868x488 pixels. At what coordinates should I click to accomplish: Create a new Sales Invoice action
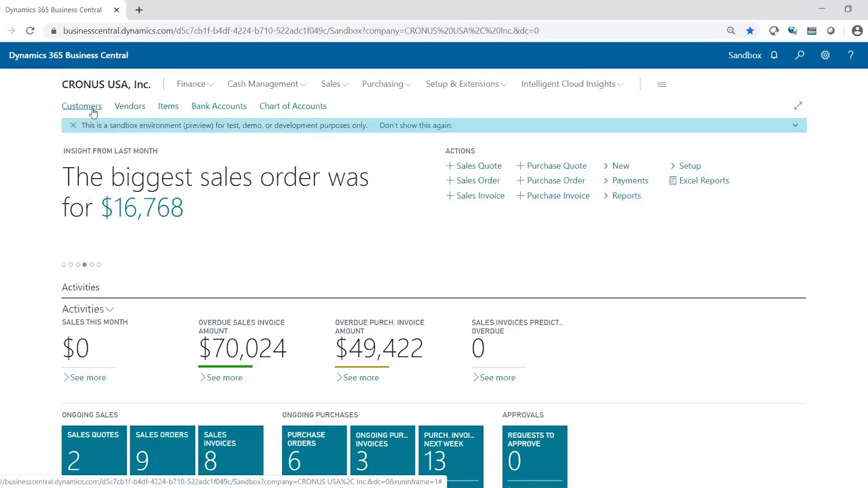click(475, 195)
